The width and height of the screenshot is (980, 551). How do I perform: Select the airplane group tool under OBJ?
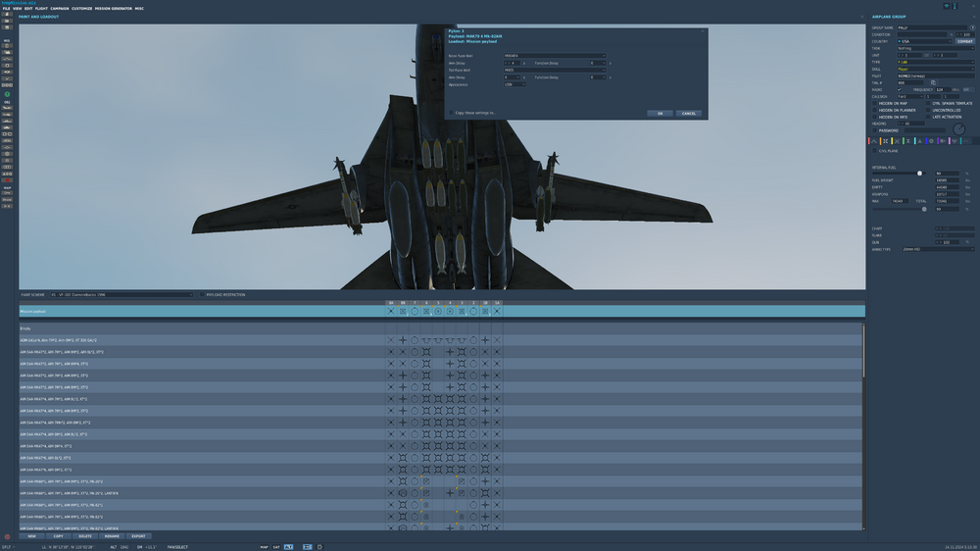point(7,108)
